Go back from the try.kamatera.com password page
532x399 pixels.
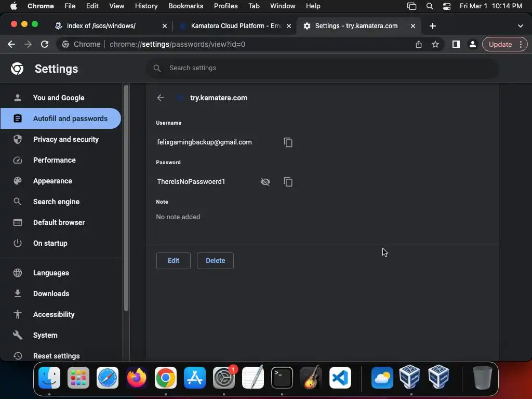(x=161, y=98)
